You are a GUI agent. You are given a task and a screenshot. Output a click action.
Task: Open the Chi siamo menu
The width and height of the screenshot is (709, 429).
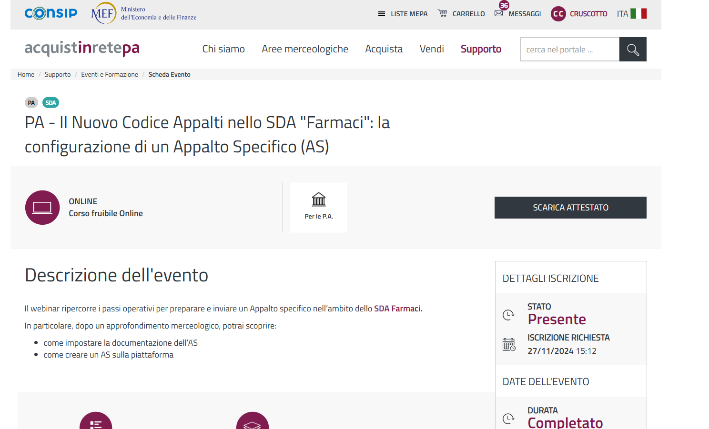point(223,49)
